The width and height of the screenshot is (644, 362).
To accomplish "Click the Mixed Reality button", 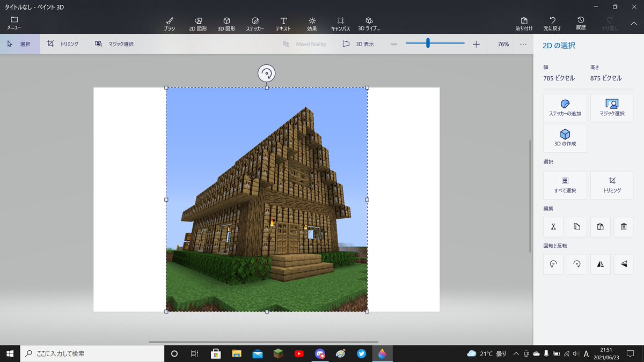I will [x=304, y=44].
